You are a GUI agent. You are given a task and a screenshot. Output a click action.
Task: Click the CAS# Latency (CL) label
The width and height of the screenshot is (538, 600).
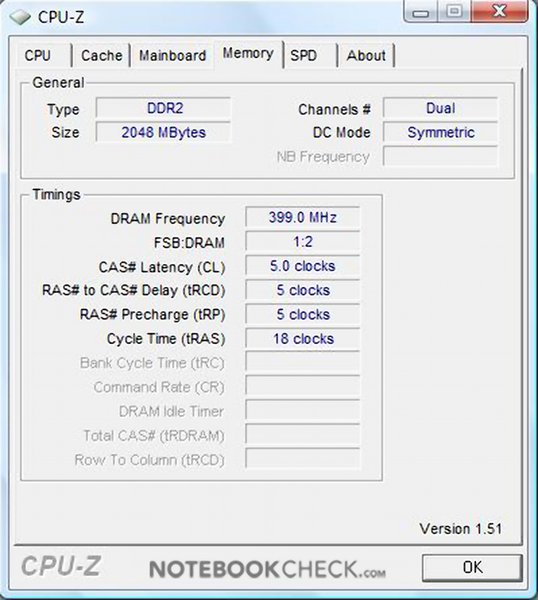tap(162, 267)
